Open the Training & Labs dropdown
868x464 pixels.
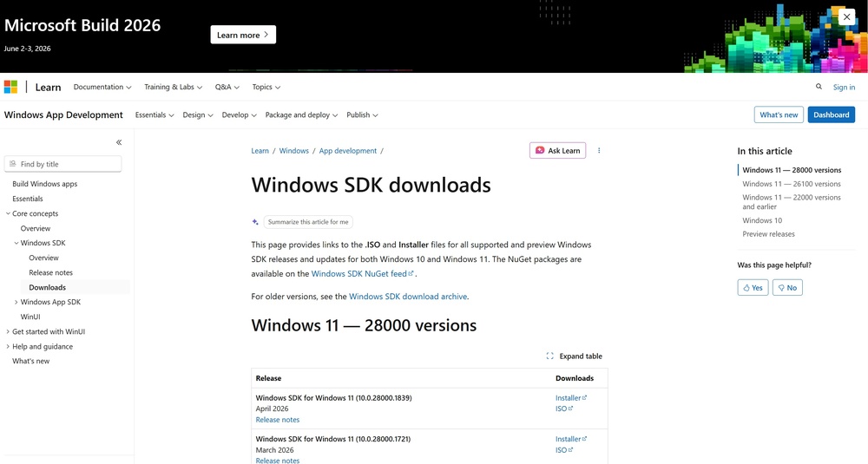point(174,87)
